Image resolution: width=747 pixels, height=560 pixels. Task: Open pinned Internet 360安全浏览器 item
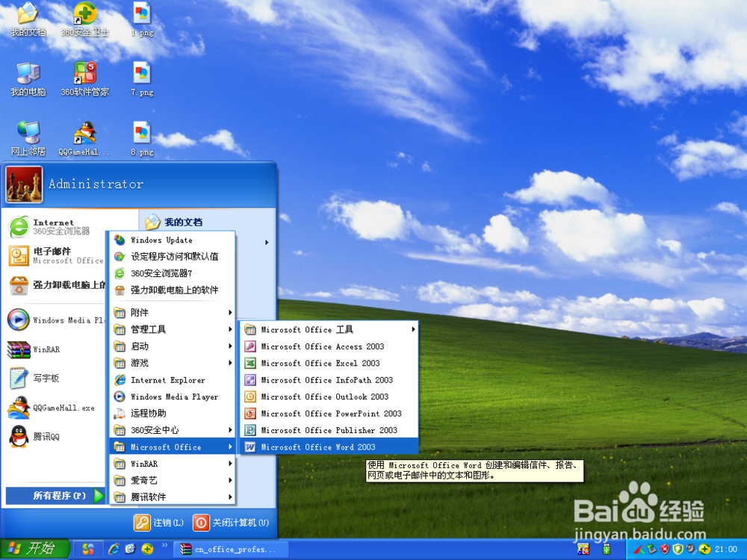click(55, 227)
